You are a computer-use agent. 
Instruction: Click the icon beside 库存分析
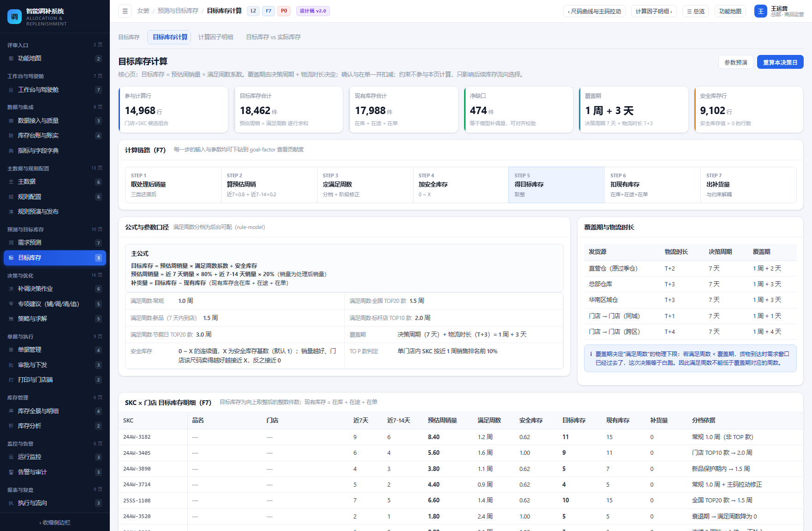click(11, 426)
